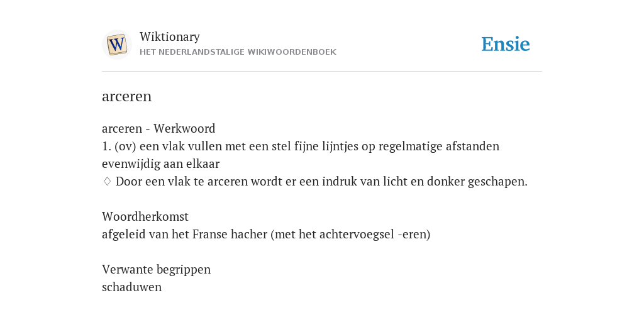
Task: Click the 'Verwante begrippen' section heading
Action: pos(156,269)
